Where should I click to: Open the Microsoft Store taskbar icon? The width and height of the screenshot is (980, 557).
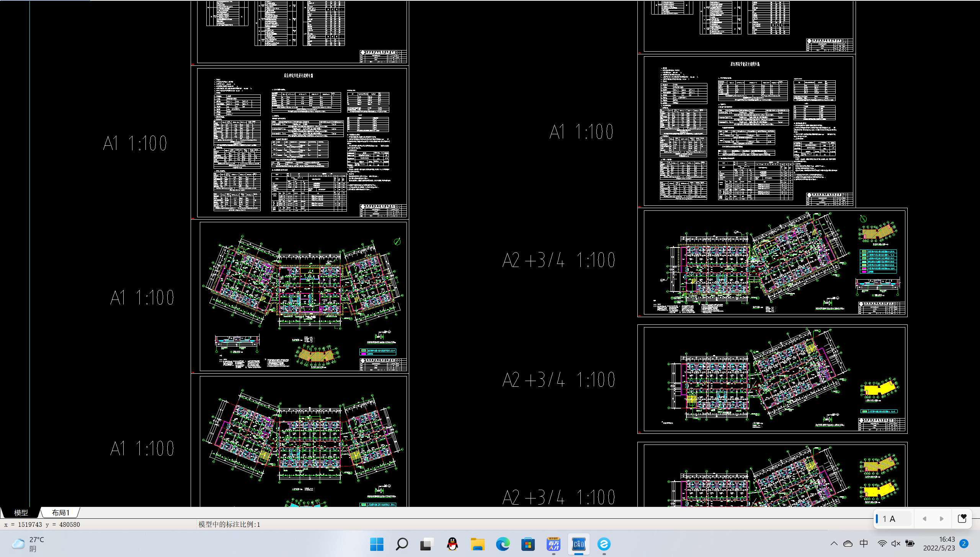tap(528, 544)
